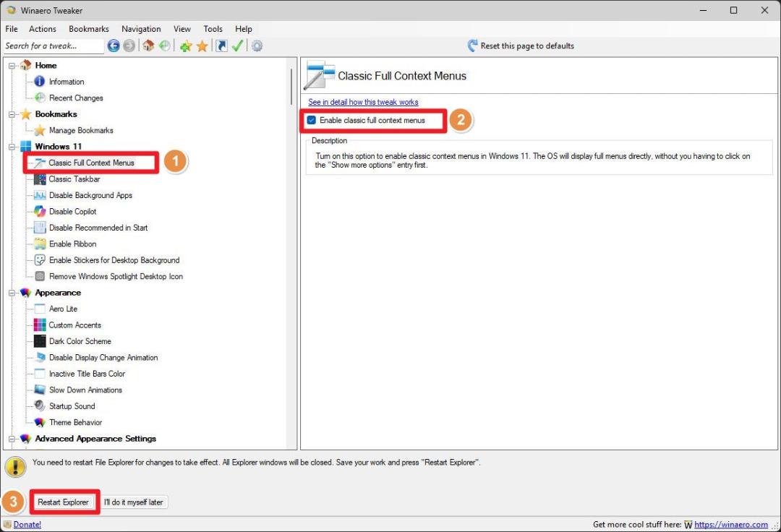
Task: Click the Dark Color Scheme icon
Action: 39,341
